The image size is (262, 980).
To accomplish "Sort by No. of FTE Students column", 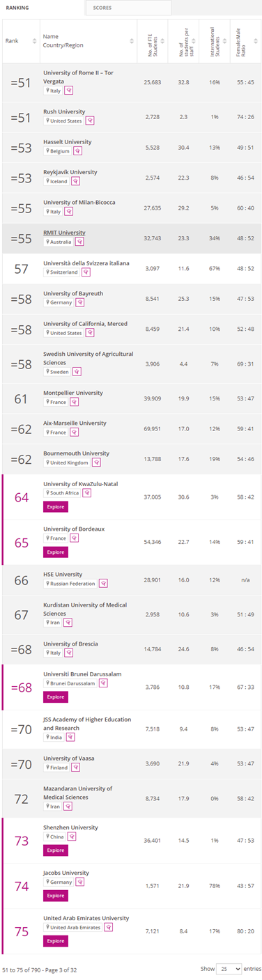I will pyautogui.click(x=153, y=40).
